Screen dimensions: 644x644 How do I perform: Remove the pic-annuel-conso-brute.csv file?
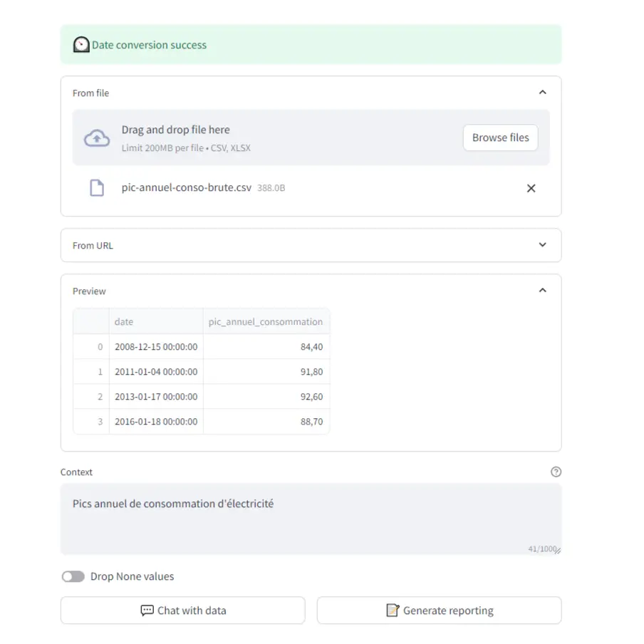531,188
